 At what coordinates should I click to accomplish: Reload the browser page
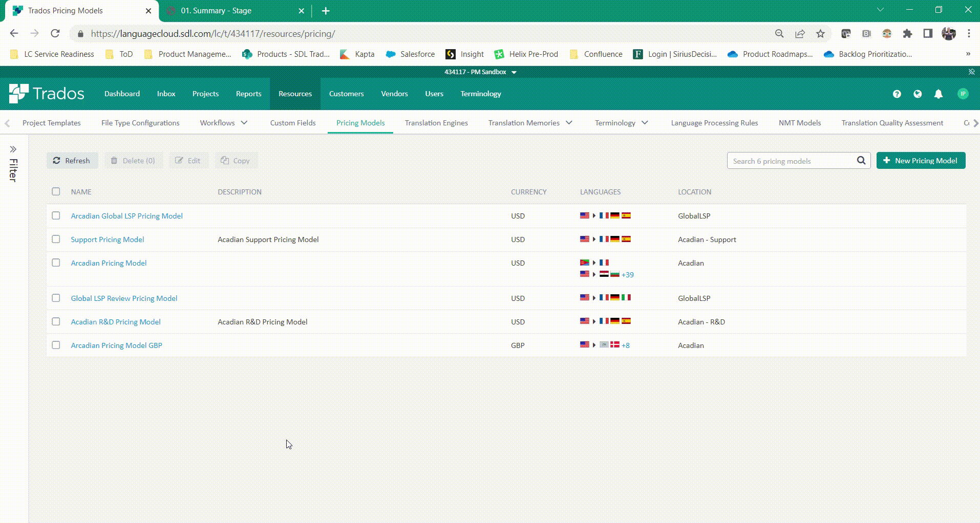(55, 34)
